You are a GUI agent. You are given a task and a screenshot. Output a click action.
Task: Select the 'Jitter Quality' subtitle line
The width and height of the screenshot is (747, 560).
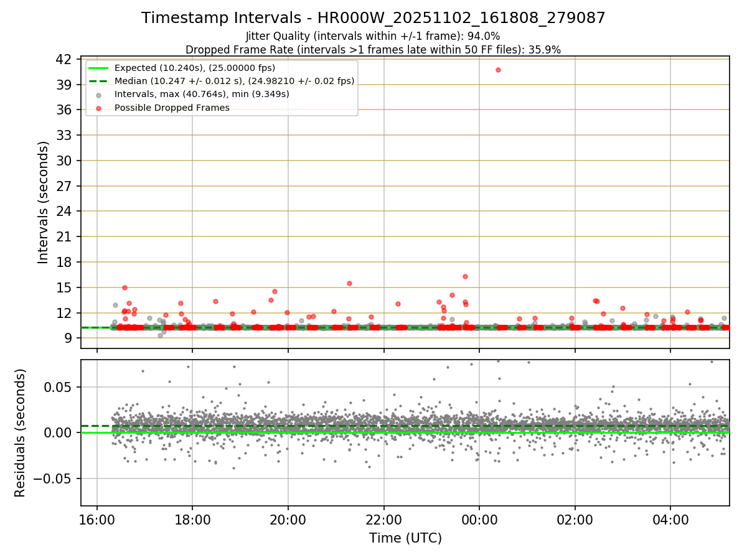click(373, 37)
